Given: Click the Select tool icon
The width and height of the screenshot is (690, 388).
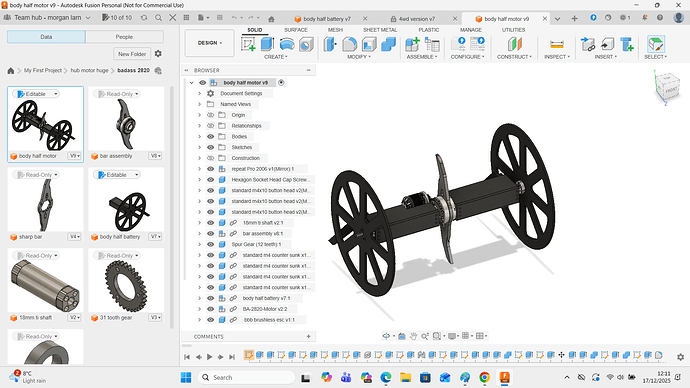Looking at the screenshot, I should (656, 44).
